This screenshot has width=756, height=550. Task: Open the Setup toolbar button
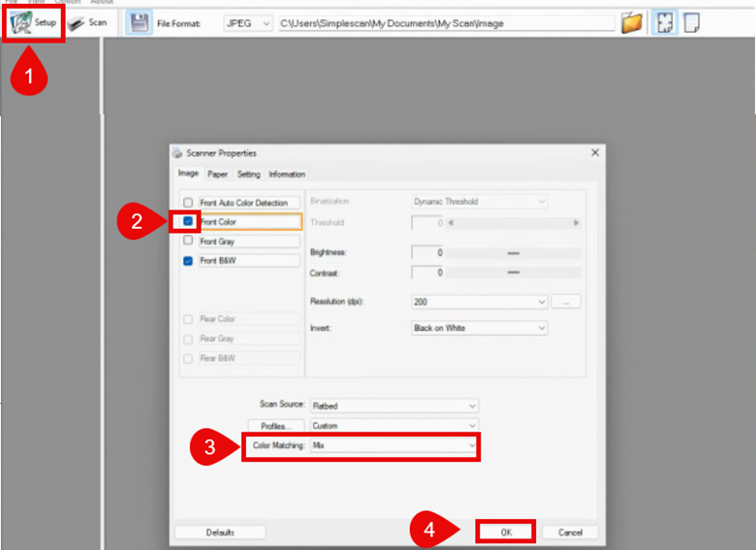pos(33,22)
